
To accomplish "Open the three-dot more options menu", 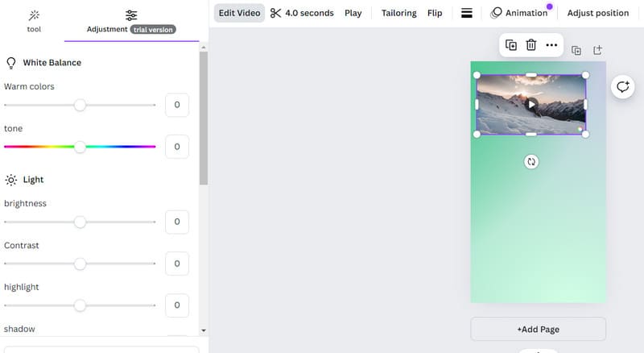I will tap(551, 45).
